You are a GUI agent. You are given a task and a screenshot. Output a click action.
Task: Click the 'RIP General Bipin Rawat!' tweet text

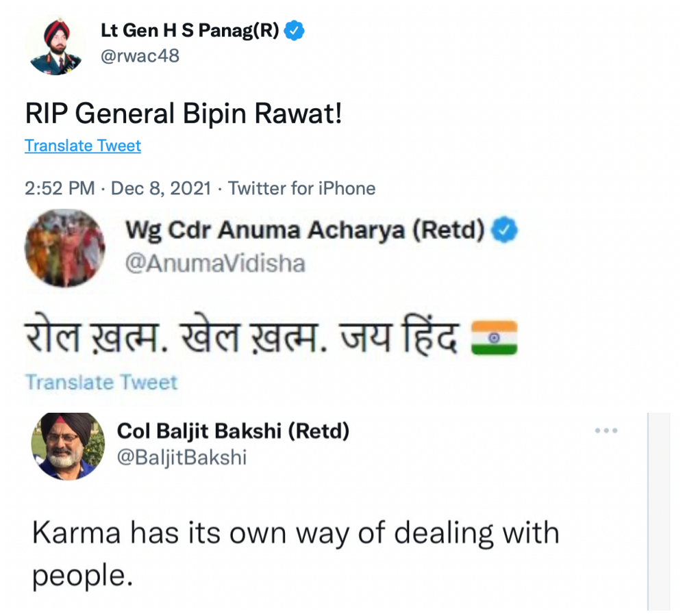(x=183, y=114)
